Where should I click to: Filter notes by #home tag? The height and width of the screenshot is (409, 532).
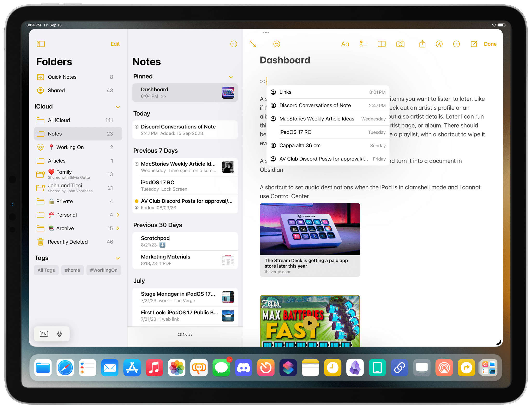point(72,270)
